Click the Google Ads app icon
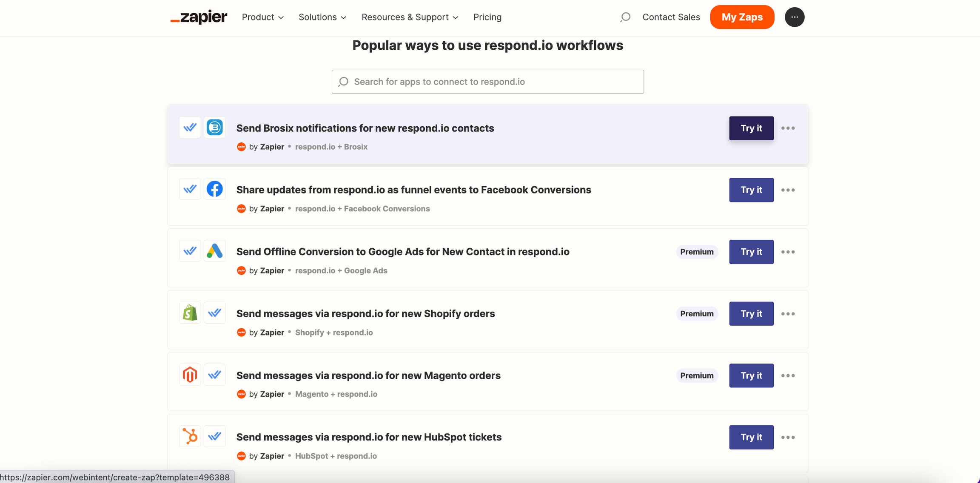The width and height of the screenshot is (980, 483). tap(214, 251)
